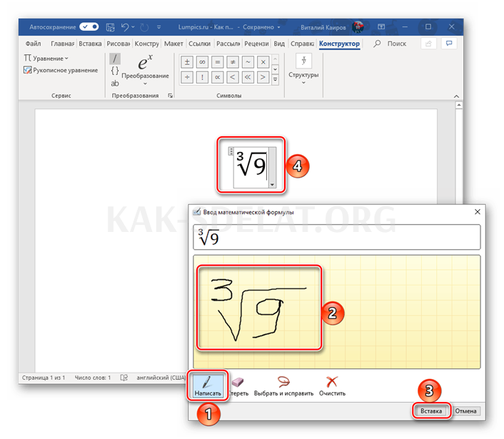Open the Преобразование dropdown
The image size is (504, 439).
(x=145, y=71)
